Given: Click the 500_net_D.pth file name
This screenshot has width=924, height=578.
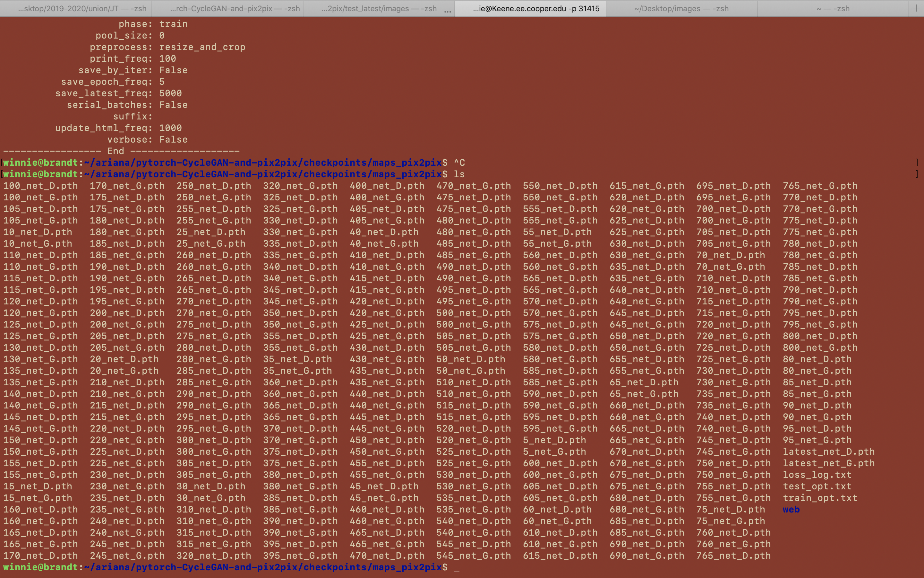Looking at the screenshot, I should (x=474, y=313).
